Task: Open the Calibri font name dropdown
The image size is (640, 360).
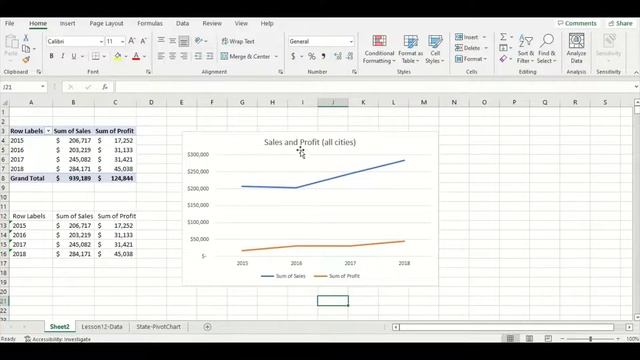Action: click(101, 41)
